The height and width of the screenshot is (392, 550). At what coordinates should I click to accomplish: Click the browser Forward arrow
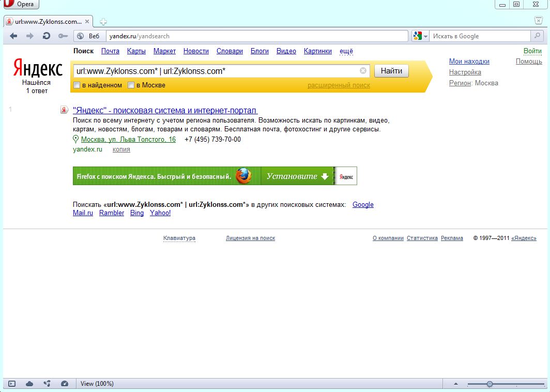(30, 36)
